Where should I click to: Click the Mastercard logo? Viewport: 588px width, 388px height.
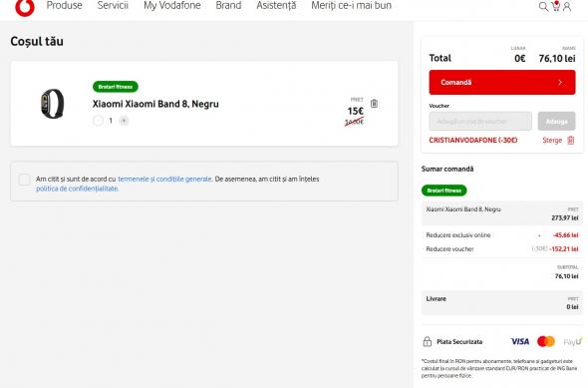pos(546,341)
